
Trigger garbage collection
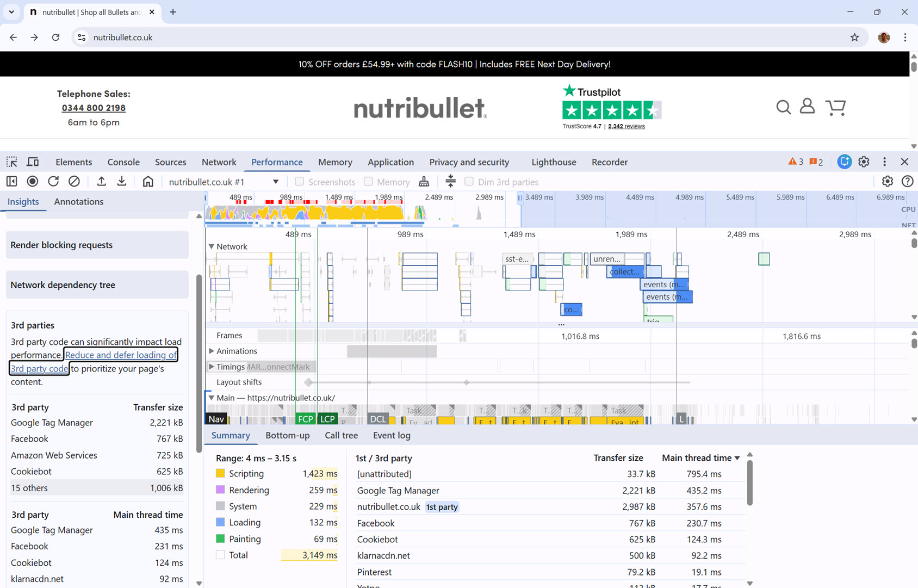[x=424, y=181]
